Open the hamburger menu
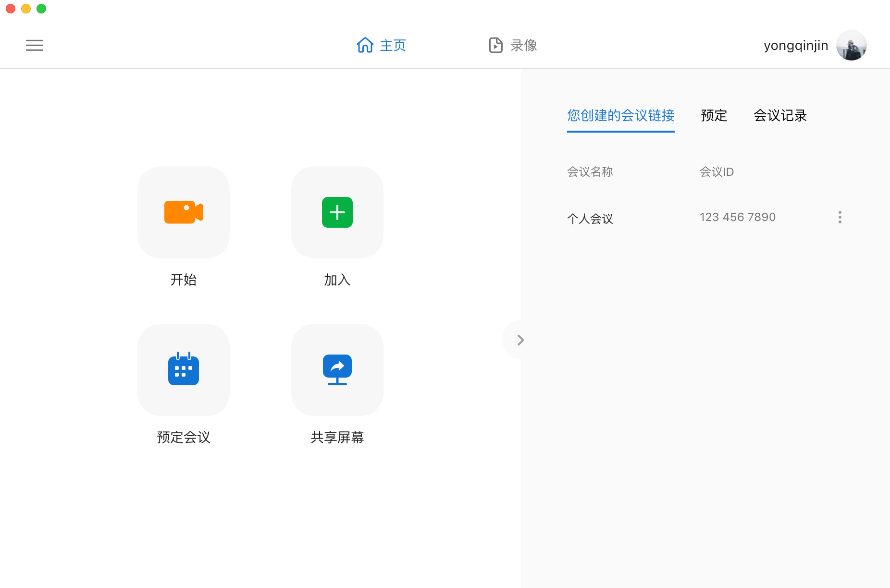 point(35,45)
